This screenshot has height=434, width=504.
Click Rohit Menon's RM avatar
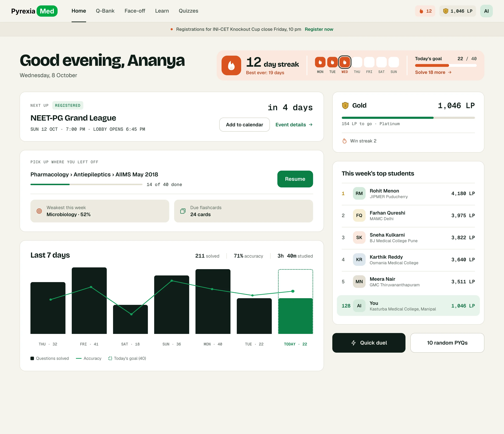[x=359, y=193]
